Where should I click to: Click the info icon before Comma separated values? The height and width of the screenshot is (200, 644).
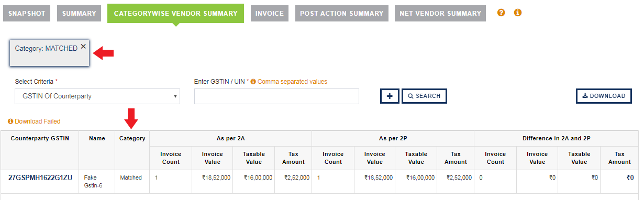[x=253, y=82]
